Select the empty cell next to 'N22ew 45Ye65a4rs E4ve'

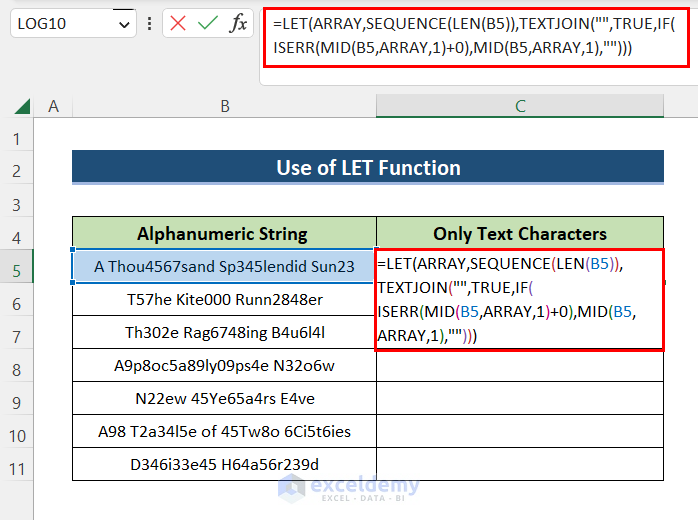pos(520,398)
